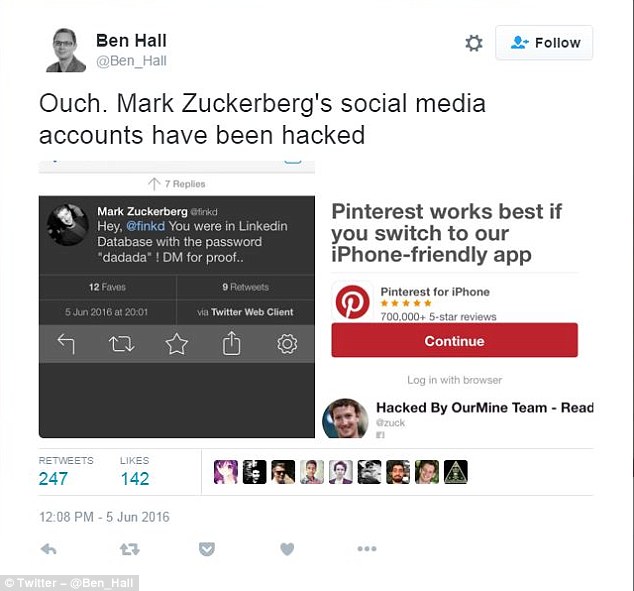
Task: Click the Ben Hall display name
Action: click(131, 41)
